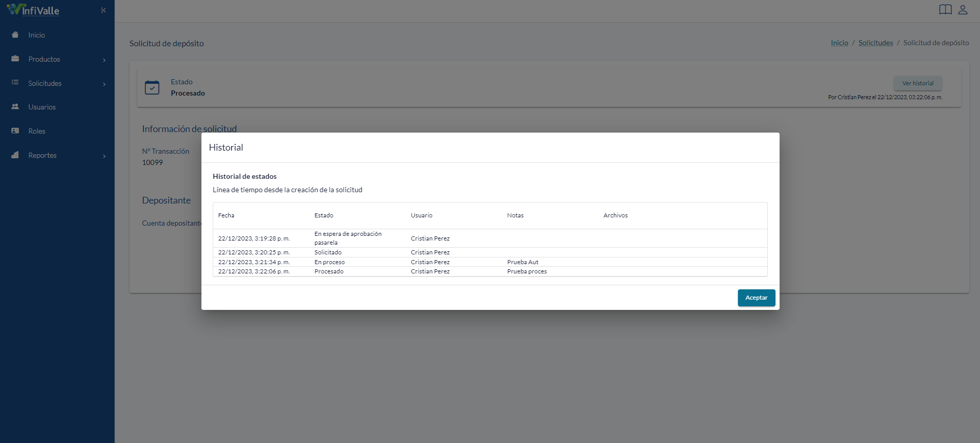Expand the Solicitudes submenu chevron
980x443 pixels.
point(104,84)
